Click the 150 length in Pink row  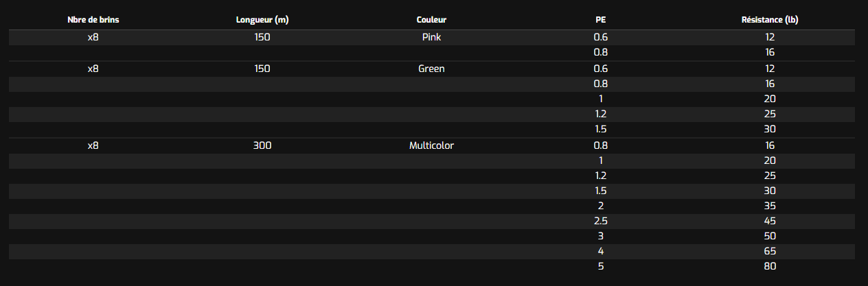pos(262,37)
